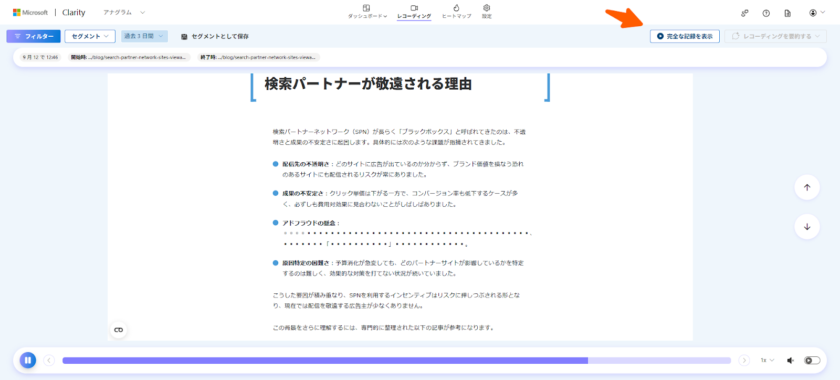Open the share people icon in header
The image size is (840, 380).
tap(744, 13)
